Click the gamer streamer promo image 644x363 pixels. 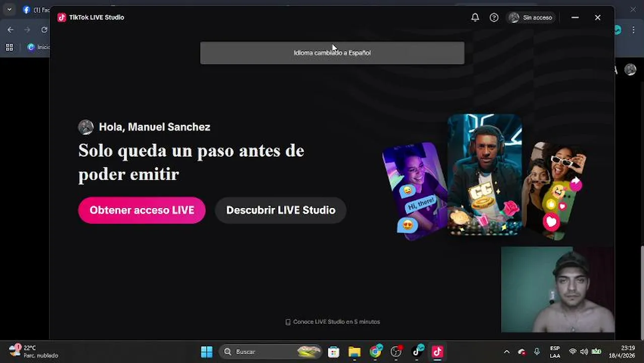point(485,174)
